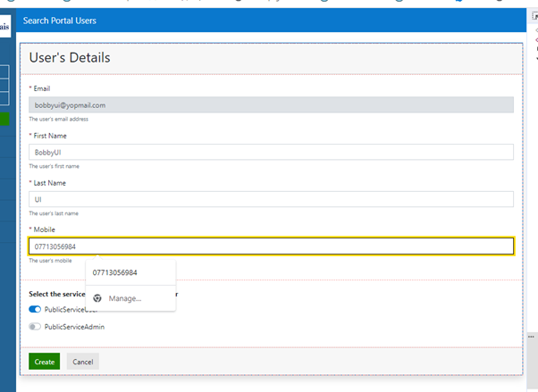
Task: Click the Email field label
Action: point(42,88)
